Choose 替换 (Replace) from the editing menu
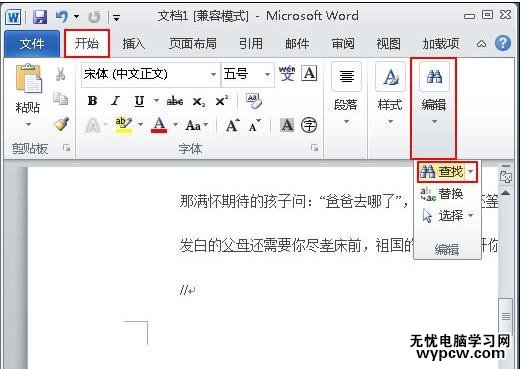Viewport: 521px width, 369px height. 442,194
